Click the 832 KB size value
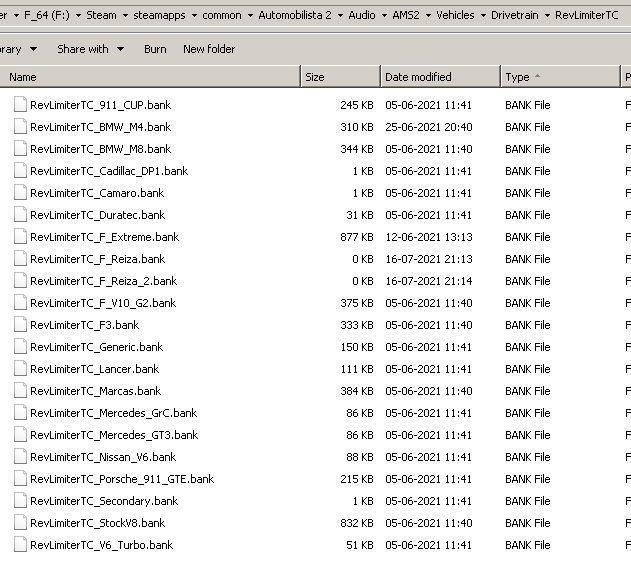 pyautogui.click(x=357, y=523)
